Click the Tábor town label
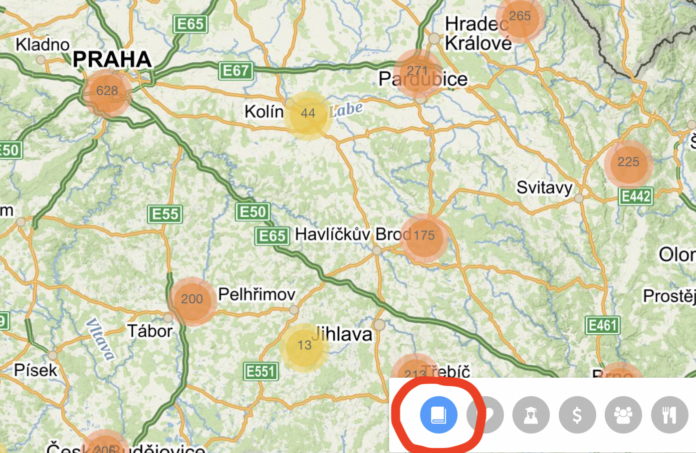696x453 pixels. [150, 331]
